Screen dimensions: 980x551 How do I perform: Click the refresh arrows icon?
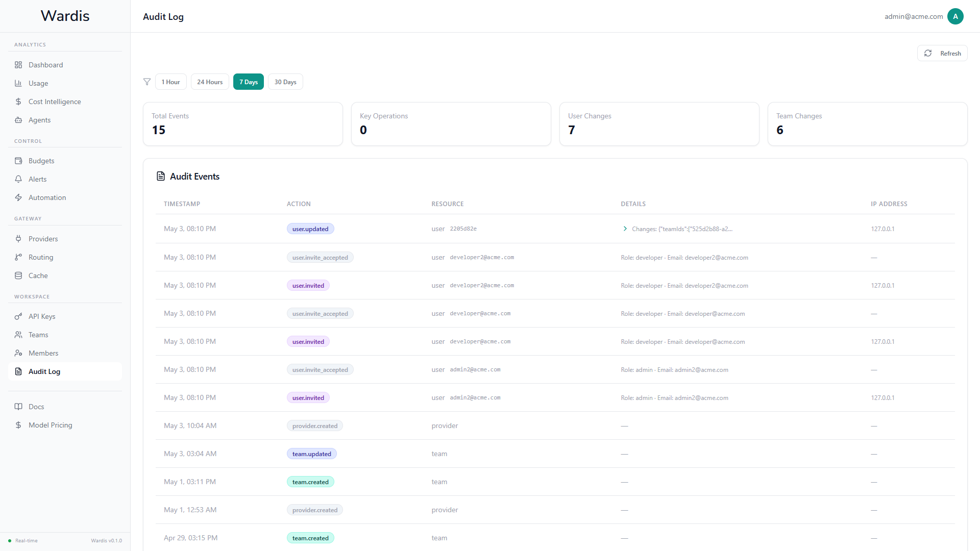928,53
